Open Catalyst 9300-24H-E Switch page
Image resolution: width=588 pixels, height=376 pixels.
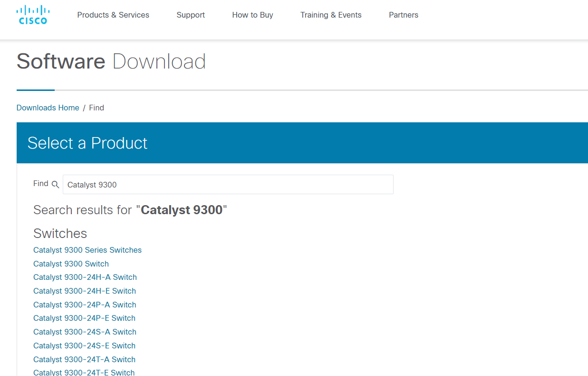[x=84, y=291]
